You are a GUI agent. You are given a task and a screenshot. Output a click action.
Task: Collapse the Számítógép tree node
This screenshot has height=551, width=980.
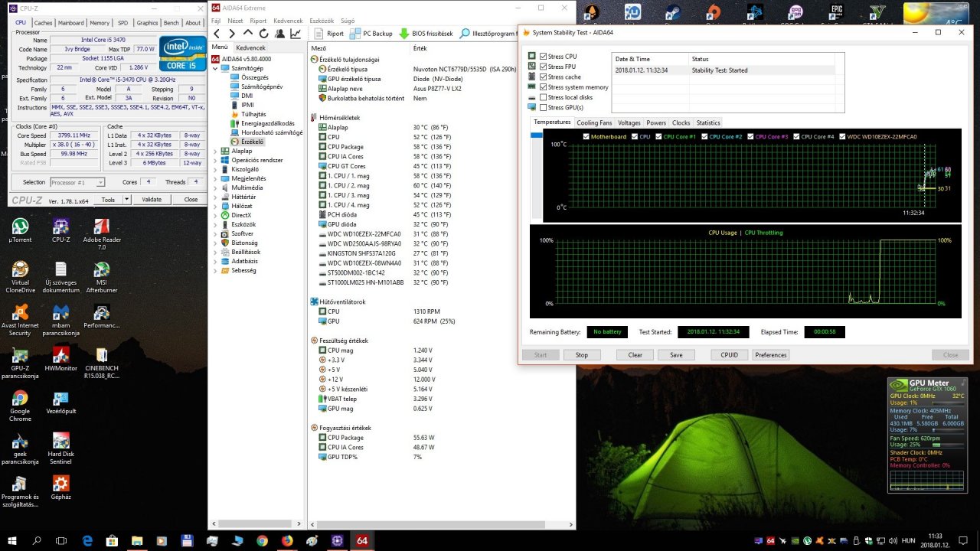click(x=216, y=68)
